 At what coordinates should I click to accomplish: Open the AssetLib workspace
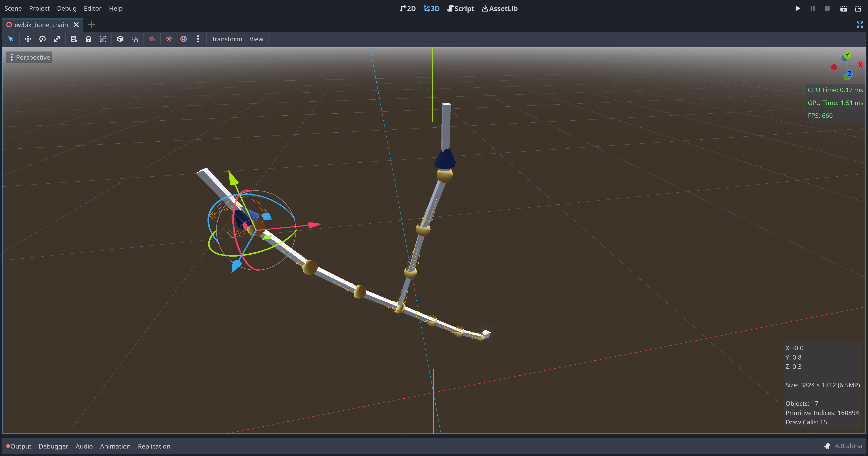click(500, 8)
